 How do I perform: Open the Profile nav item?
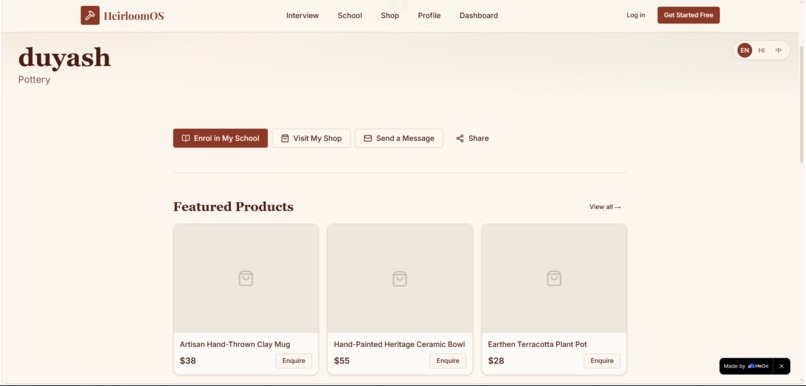429,15
